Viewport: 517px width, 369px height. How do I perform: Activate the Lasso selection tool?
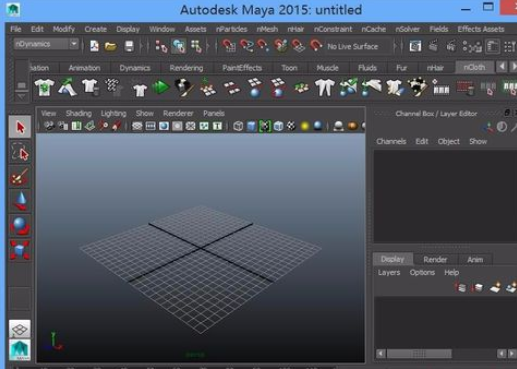20,152
